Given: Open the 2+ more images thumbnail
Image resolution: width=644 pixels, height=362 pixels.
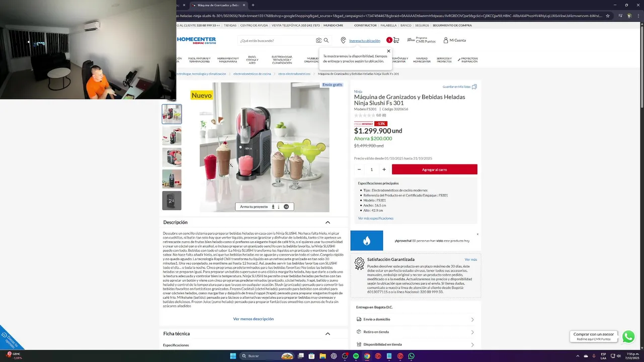Looking at the screenshot, I should click(172, 201).
